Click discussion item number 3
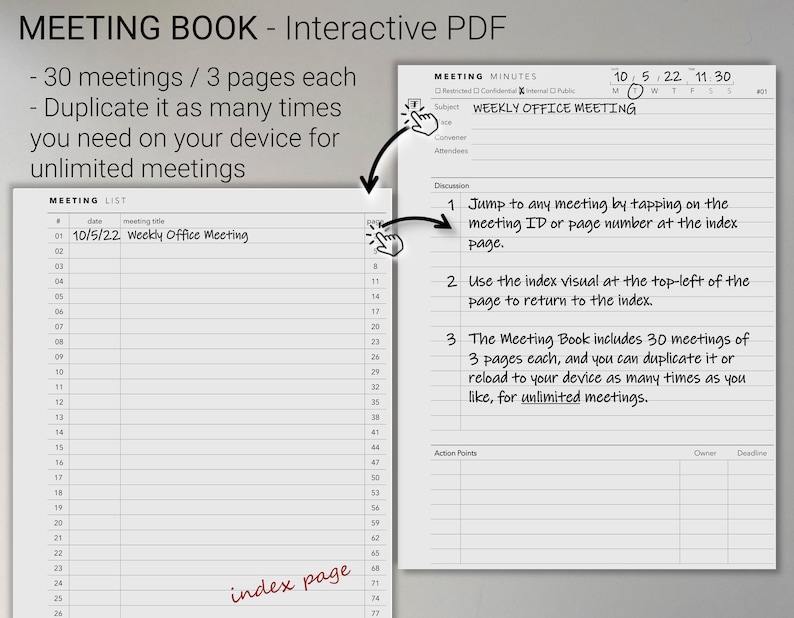The width and height of the screenshot is (794, 618). click(x=451, y=339)
